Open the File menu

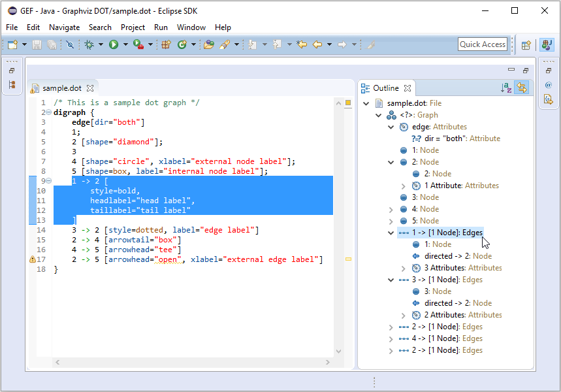(12, 27)
